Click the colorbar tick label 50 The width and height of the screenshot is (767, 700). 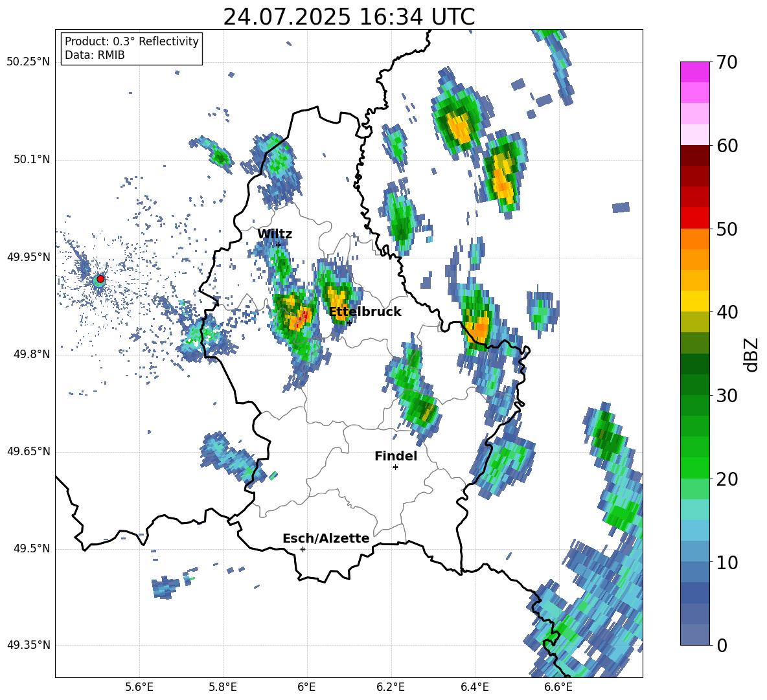pos(727,229)
